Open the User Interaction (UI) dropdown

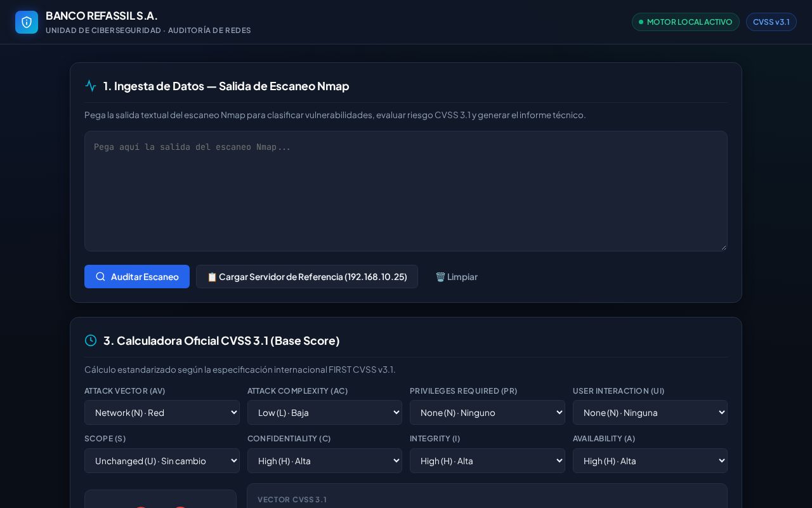click(650, 413)
